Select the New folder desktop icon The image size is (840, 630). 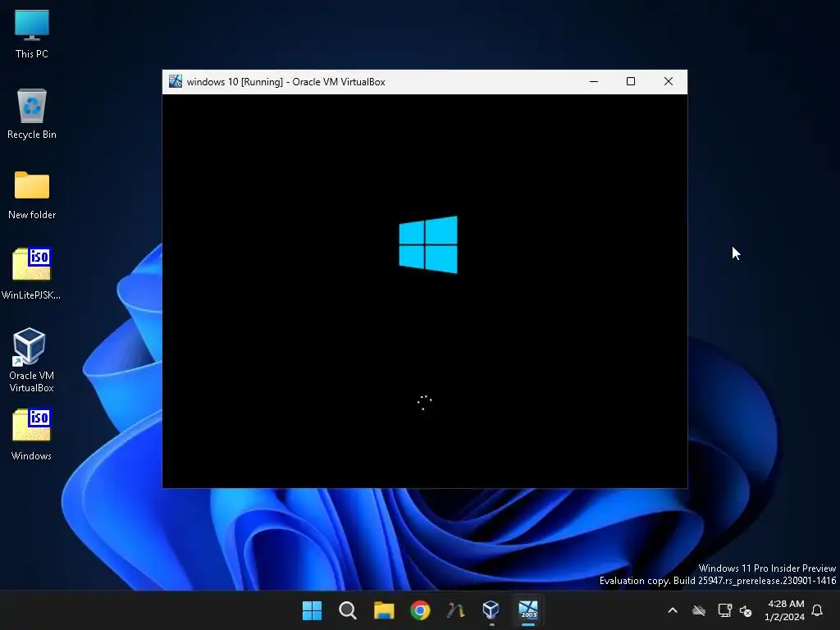pos(32,195)
